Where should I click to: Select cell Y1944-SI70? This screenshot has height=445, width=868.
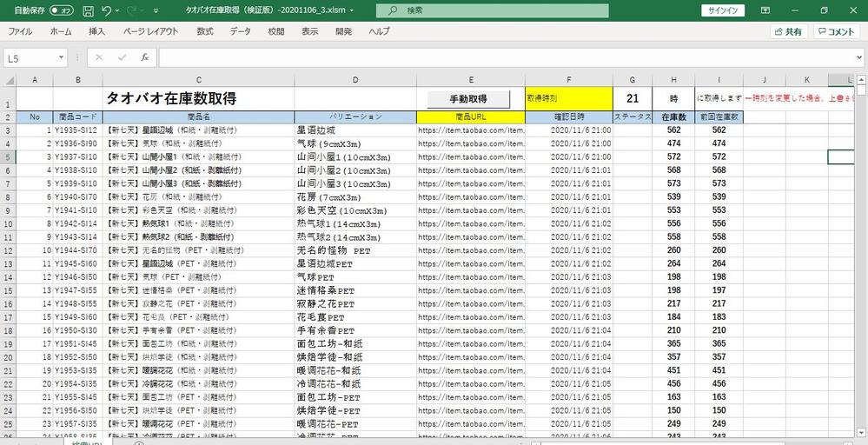coord(78,250)
